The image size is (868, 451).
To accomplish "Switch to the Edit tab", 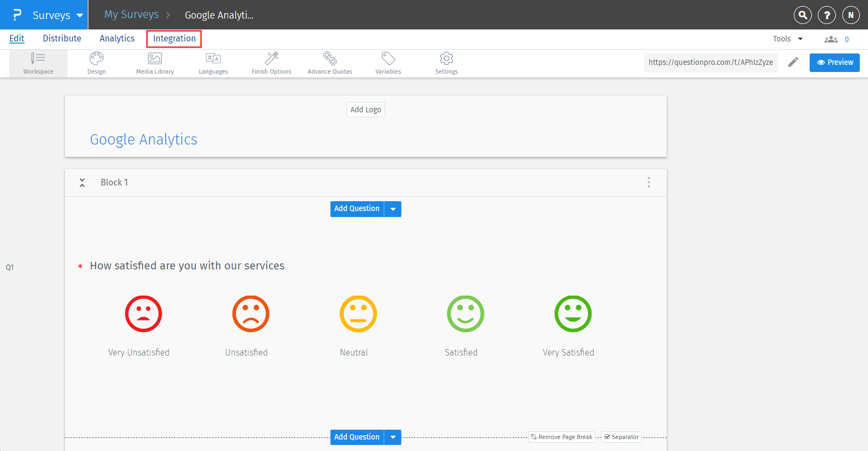I will coord(17,38).
